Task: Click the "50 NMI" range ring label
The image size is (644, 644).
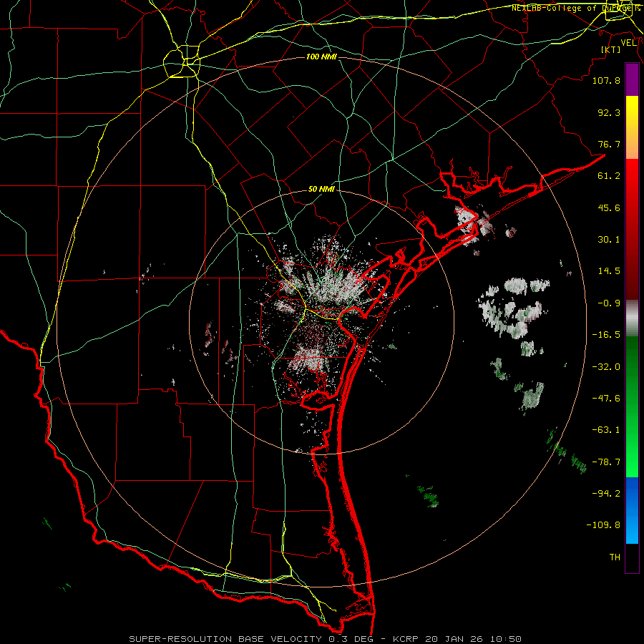Action: pyautogui.click(x=321, y=190)
